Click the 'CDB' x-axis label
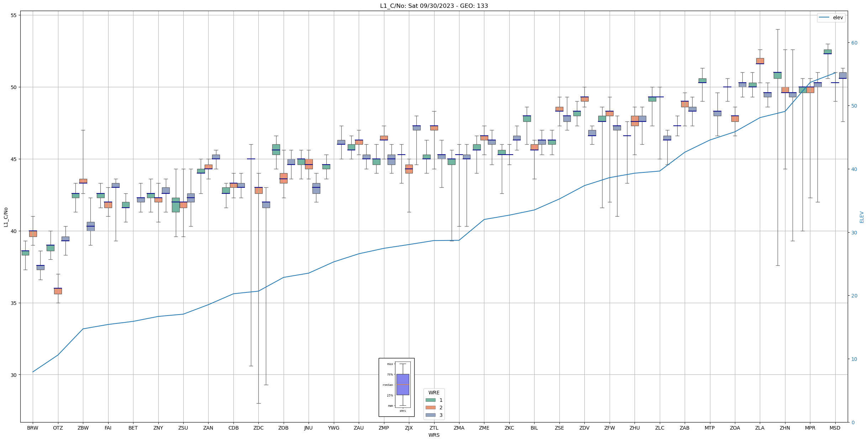 coord(233,428)
